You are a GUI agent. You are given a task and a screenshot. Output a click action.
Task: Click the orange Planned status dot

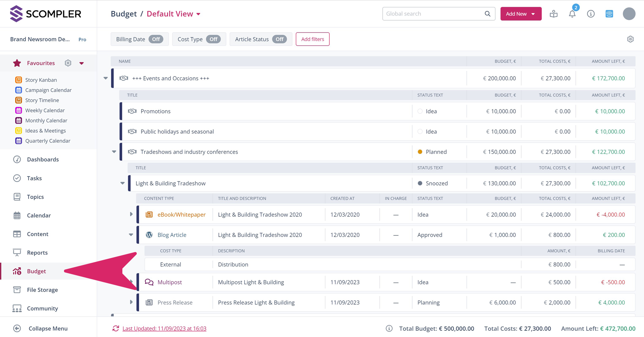(420, 152)
